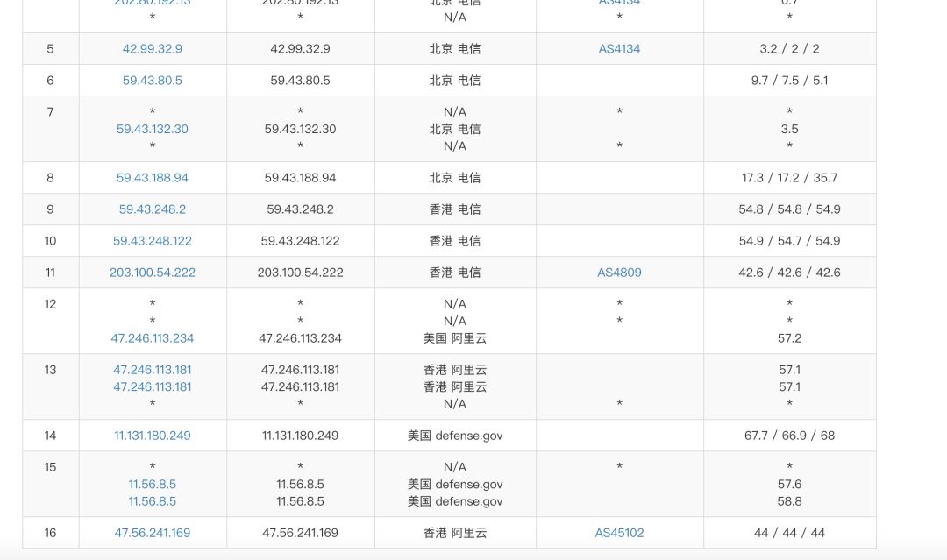Open the AS4809 autonomous system link
947x560 pixels.
point(619,273)
